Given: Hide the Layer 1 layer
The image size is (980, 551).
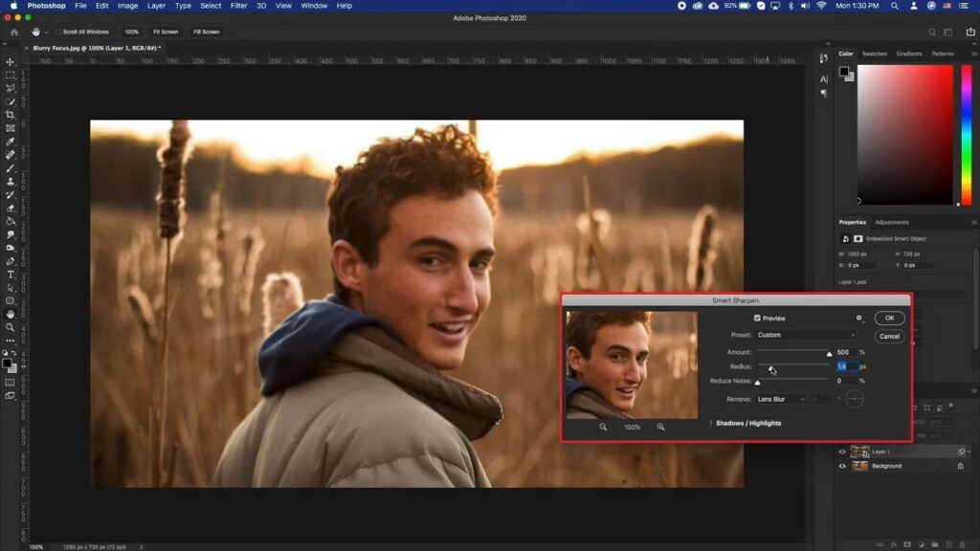Looking at the screenshot, I should (842, 452).
